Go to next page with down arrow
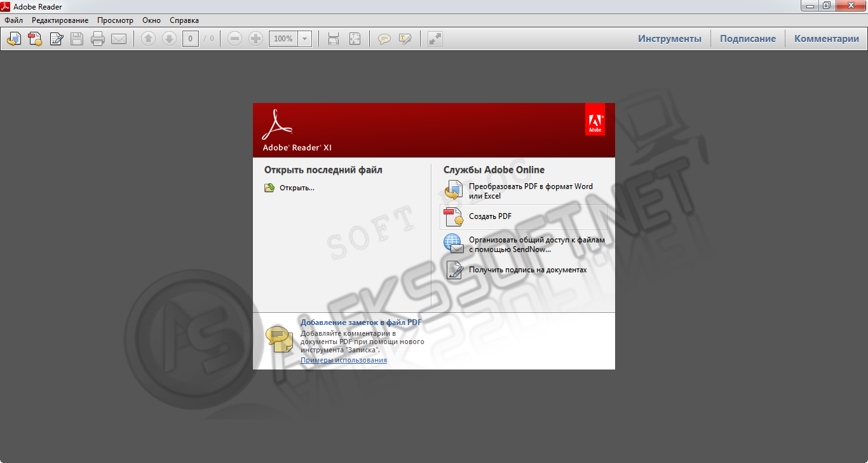Image resolution: width=868 pixels, height=463 pixels. click(169, 39)
